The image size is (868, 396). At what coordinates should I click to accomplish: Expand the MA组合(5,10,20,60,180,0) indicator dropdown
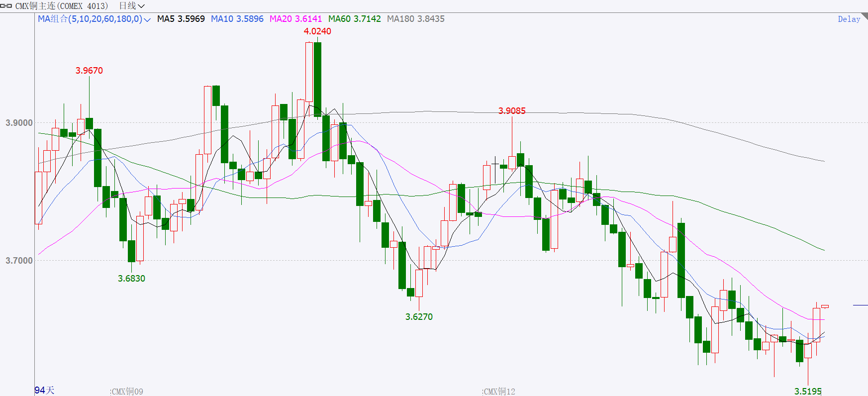pos(95,19)
